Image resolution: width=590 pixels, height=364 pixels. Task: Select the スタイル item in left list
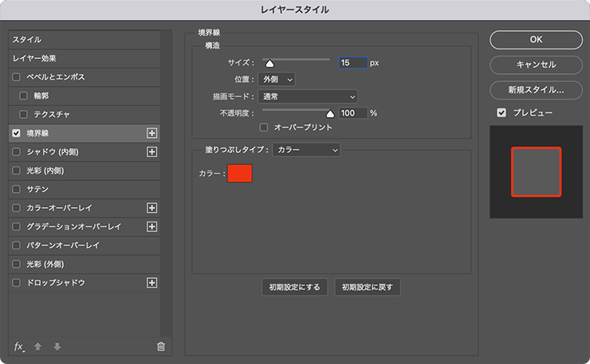(85, 40)
